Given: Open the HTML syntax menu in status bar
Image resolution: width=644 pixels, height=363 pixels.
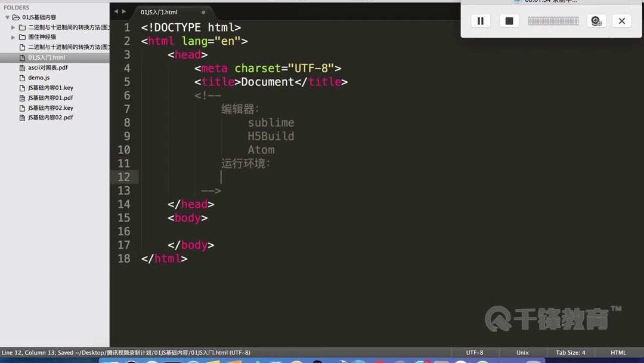Looking at the screenshot, I should tap(618, 352).
